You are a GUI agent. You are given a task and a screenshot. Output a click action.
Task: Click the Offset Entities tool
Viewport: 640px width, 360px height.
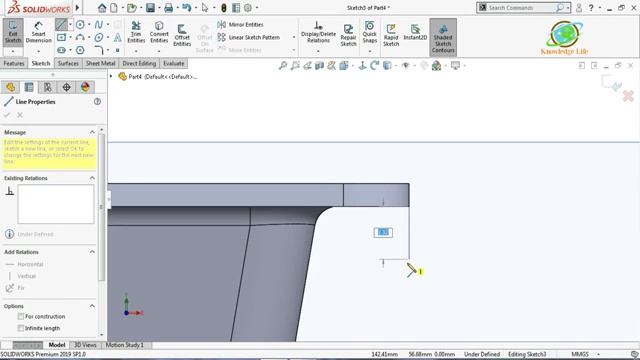click(182, 35)
